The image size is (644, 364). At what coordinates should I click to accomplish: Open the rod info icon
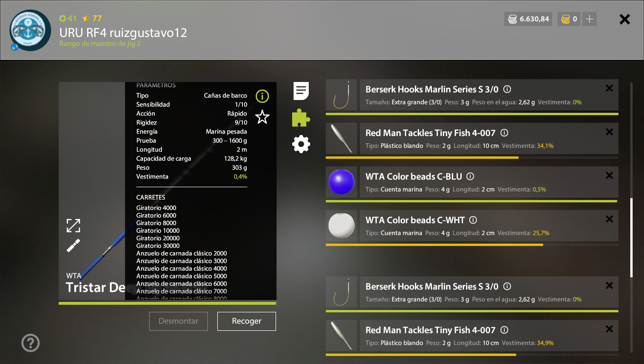point(262,96)
